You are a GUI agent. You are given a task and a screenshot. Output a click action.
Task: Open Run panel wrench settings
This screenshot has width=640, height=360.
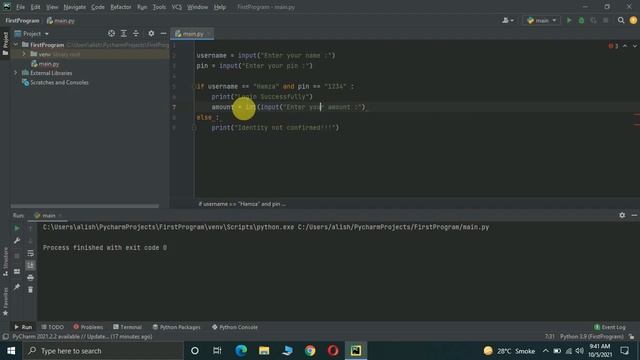point(17,241)
